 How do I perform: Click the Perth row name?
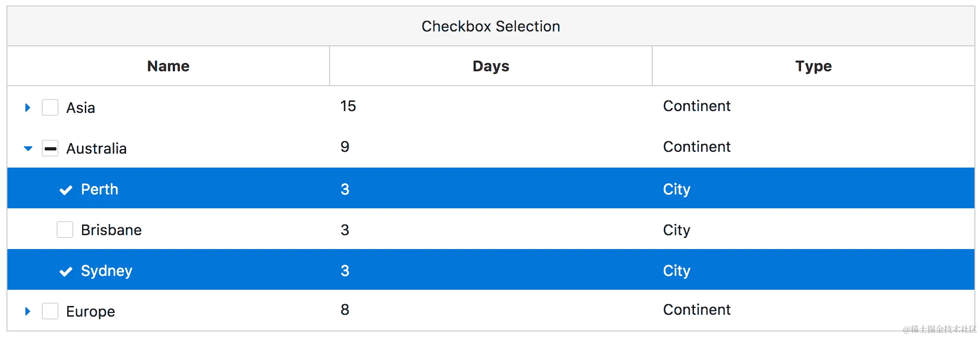click(100, 189)
